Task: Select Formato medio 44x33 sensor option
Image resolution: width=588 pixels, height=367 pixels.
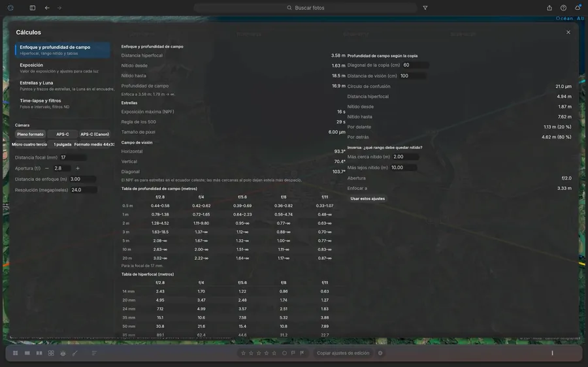Action: [x=94, y=144]
